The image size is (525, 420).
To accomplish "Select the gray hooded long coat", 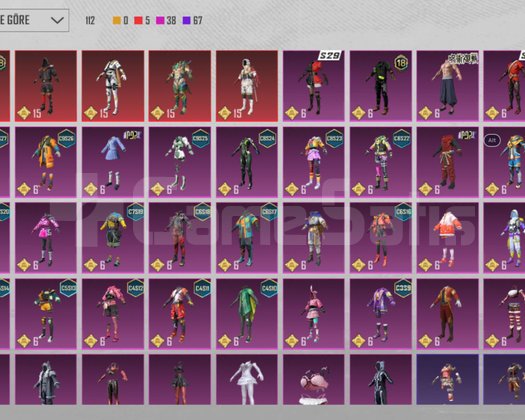I will point(46,380).
